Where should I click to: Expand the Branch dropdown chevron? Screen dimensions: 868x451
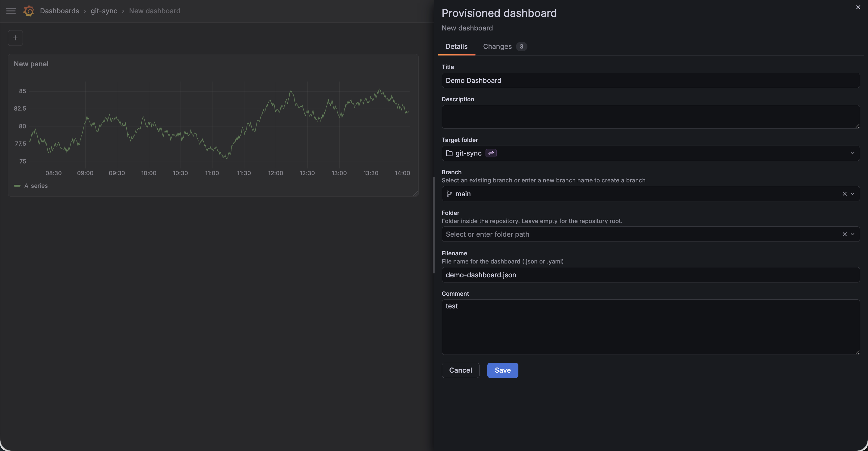tap(853, 194)
